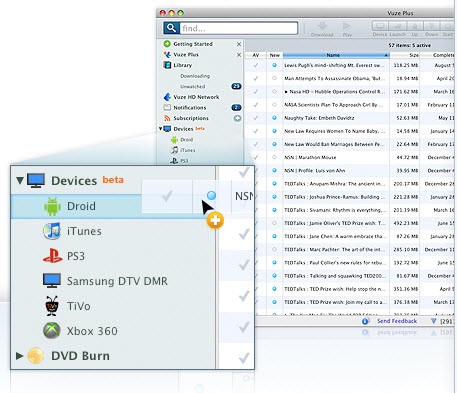Close the Getting Started sidebar entry
This screenshot has height=393, width=457.
click(239, 44)
